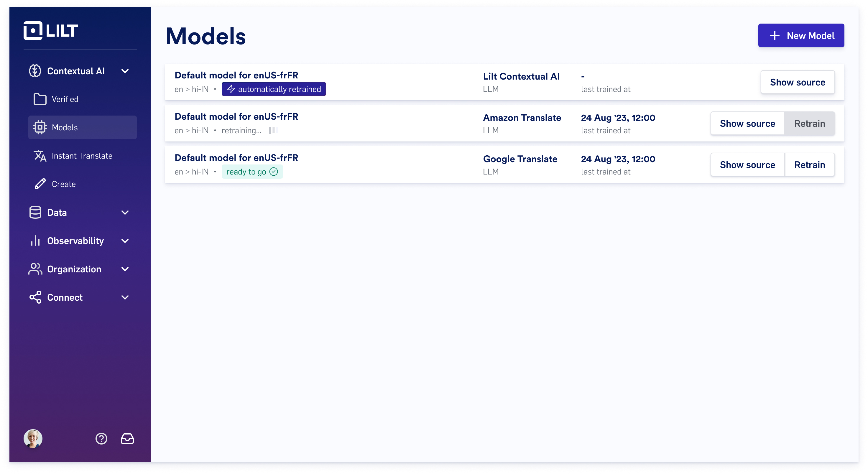
Task: Click the lightning bolt icon in retrained badge
Action: tap(231, 89)
